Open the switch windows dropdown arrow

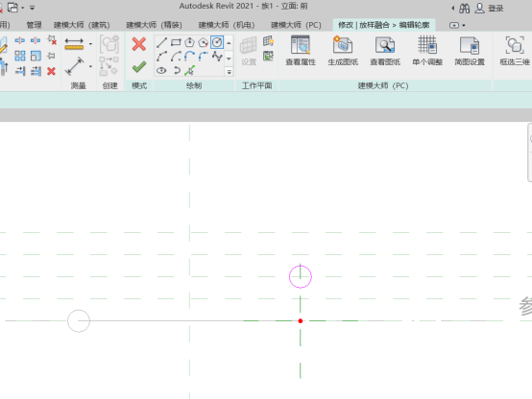(23, 8)
